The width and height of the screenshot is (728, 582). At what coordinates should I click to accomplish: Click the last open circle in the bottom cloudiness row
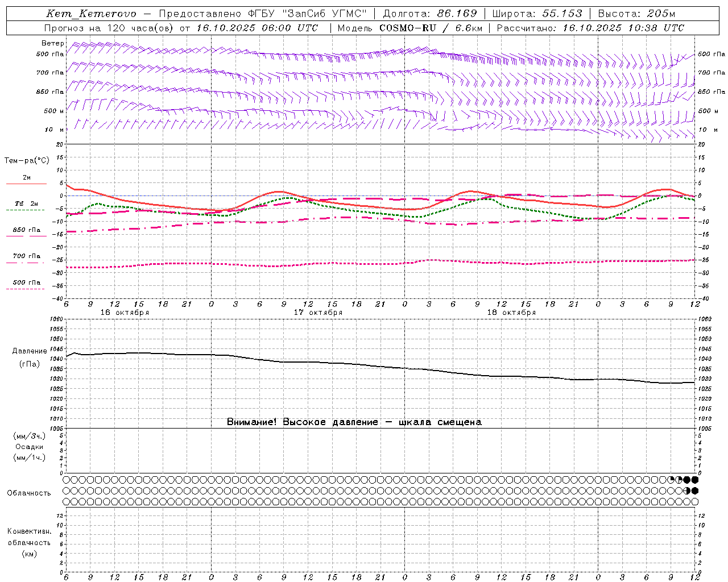coord(695,502)
